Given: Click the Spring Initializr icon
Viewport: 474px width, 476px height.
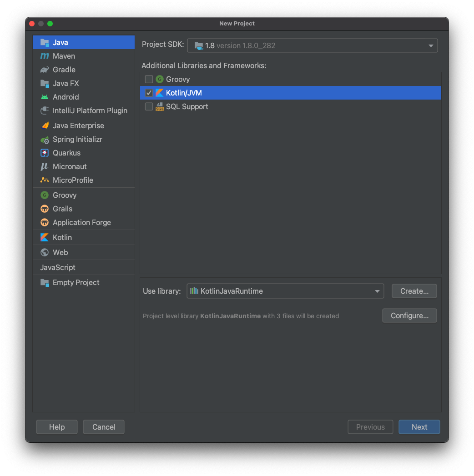Looking at the screenshot, I should (x=45, y=140).
